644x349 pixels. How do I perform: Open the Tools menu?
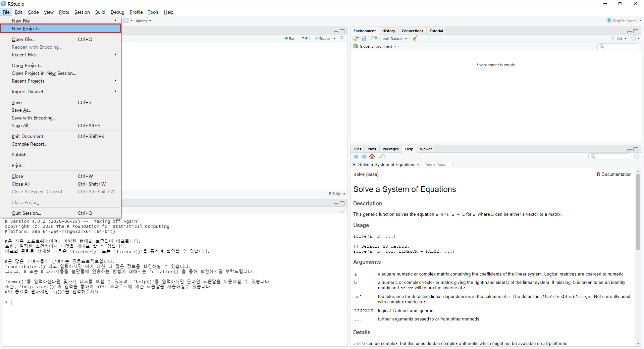click(x=153, y=12)
